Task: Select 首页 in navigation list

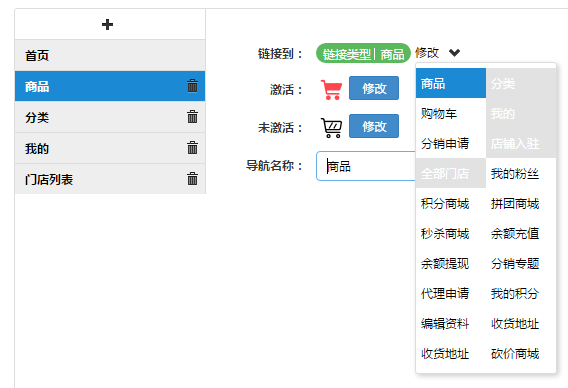Action: click(x=110, y=55)
